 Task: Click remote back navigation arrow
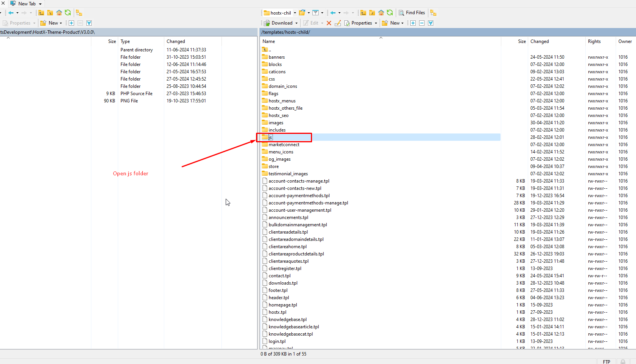point(333,13)
